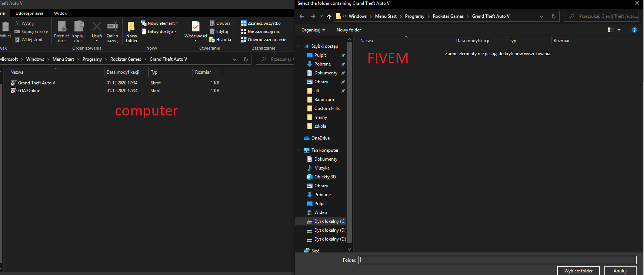Click the Otwórz ribbon button
The height and width of the screenshot is (275, 644).
point(222,23)
